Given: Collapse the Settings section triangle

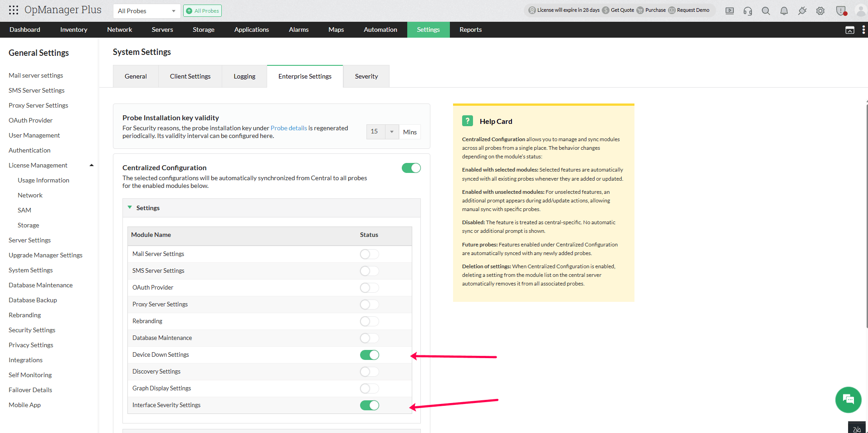Looking at the screenshot, I should 130,207.
